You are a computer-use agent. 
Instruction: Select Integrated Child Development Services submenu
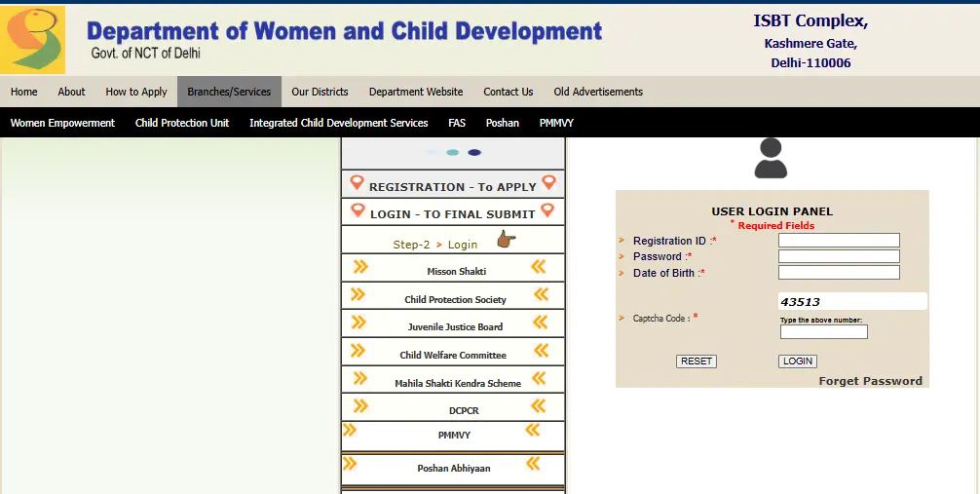(x=339, y=123)
